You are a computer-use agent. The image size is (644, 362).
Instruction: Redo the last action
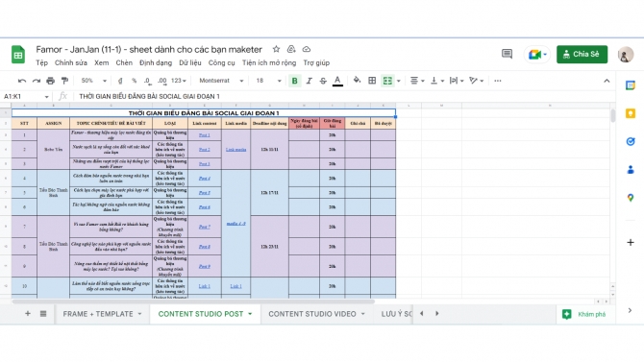click(x=37, y=81)
